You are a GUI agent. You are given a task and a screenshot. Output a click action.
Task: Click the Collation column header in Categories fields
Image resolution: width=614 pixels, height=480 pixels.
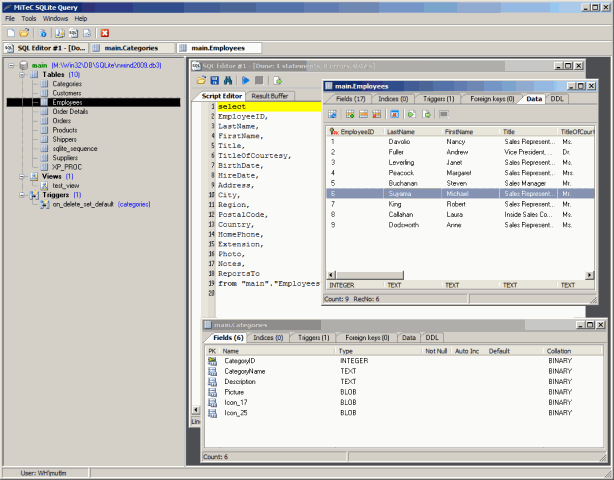[x=573, y=351]
